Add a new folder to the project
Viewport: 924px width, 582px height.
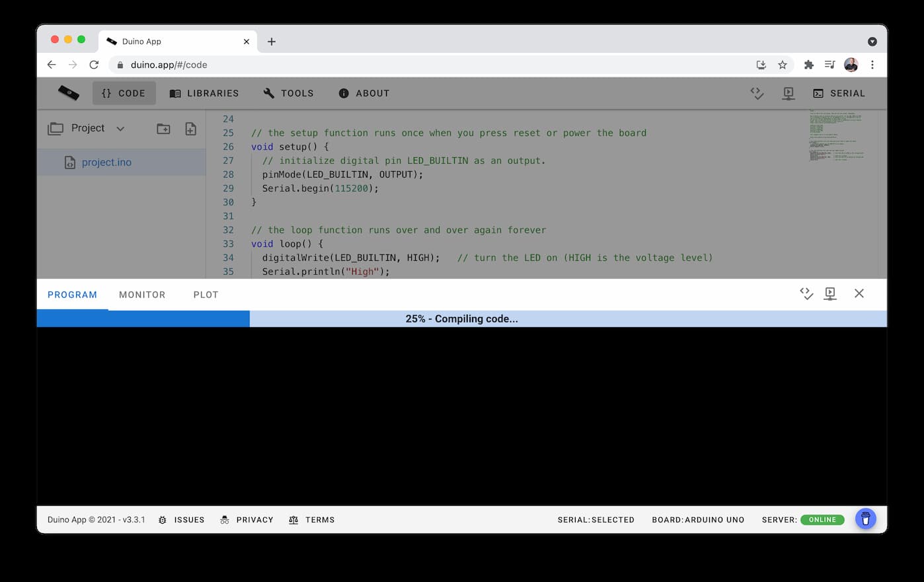click(163, 129)
